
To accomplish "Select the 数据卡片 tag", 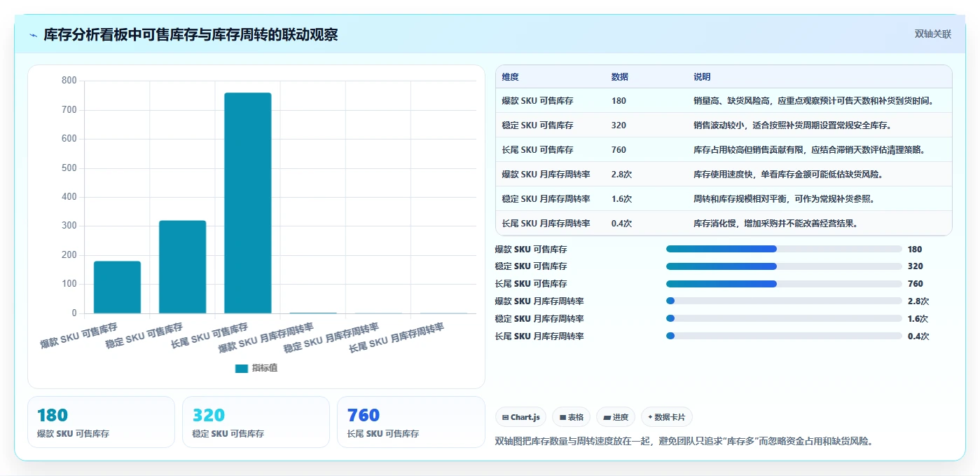I will point(667,417).
